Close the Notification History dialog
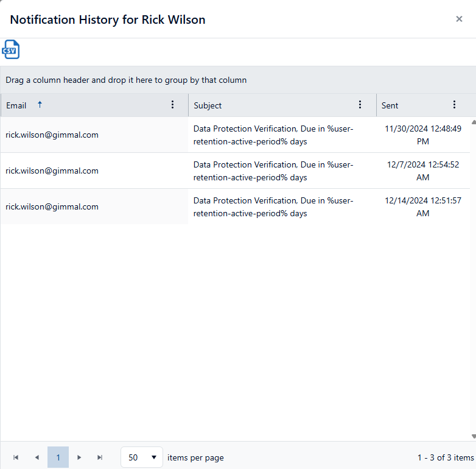476x469 pixels. (x=459, y=19)
